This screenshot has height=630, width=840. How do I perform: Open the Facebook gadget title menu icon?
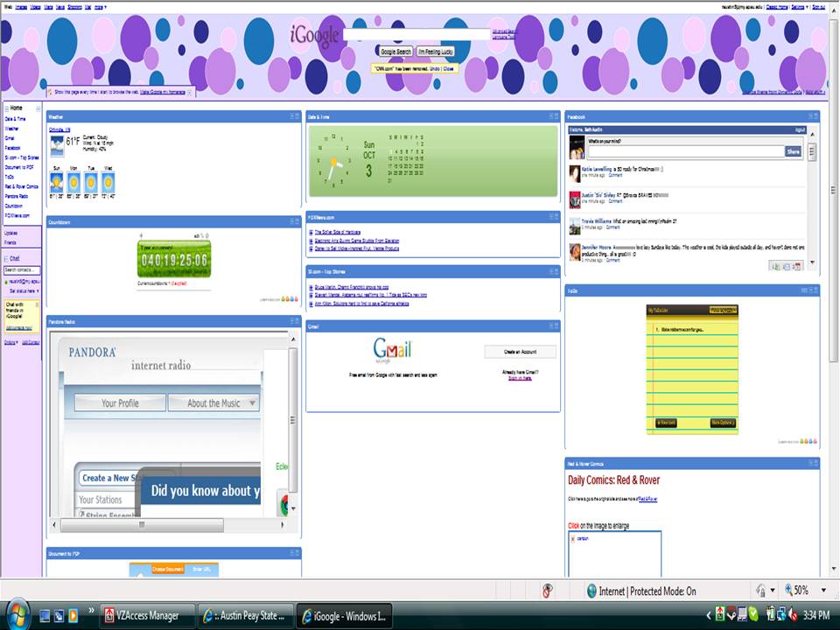[810, 116]
